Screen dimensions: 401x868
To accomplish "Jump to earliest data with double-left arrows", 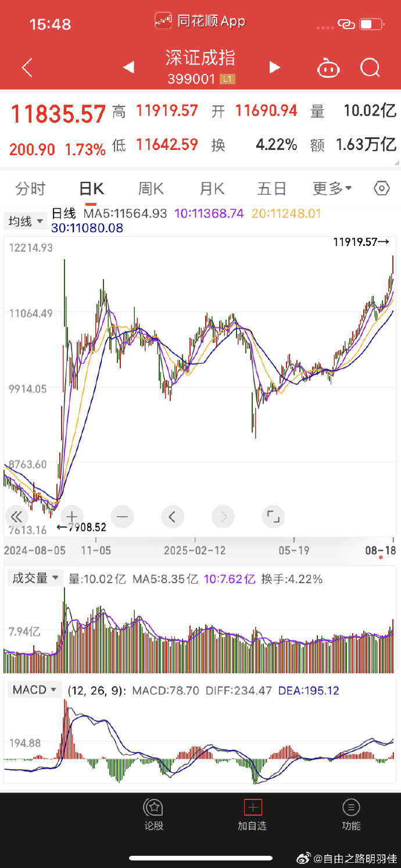I will point(16,517).
